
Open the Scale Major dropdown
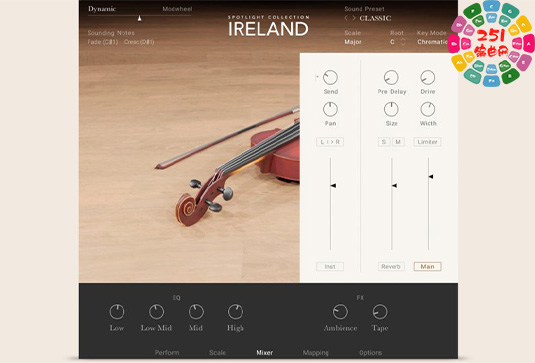(353, 42)
